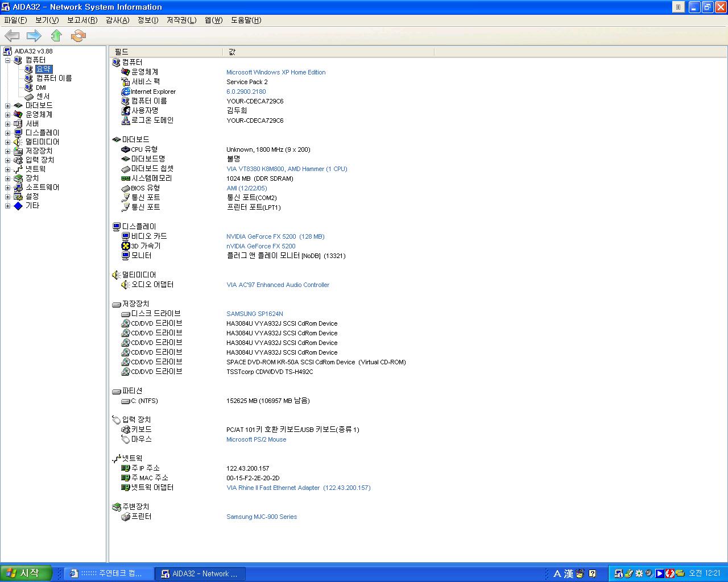728x582 pixels.
Task: Switch to the 주연테크 taskbar window
Action: pos(108,573)
